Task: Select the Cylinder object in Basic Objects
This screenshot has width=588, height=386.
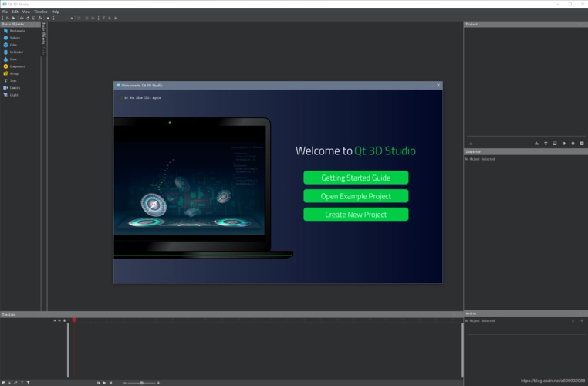Action: point(13,52)
